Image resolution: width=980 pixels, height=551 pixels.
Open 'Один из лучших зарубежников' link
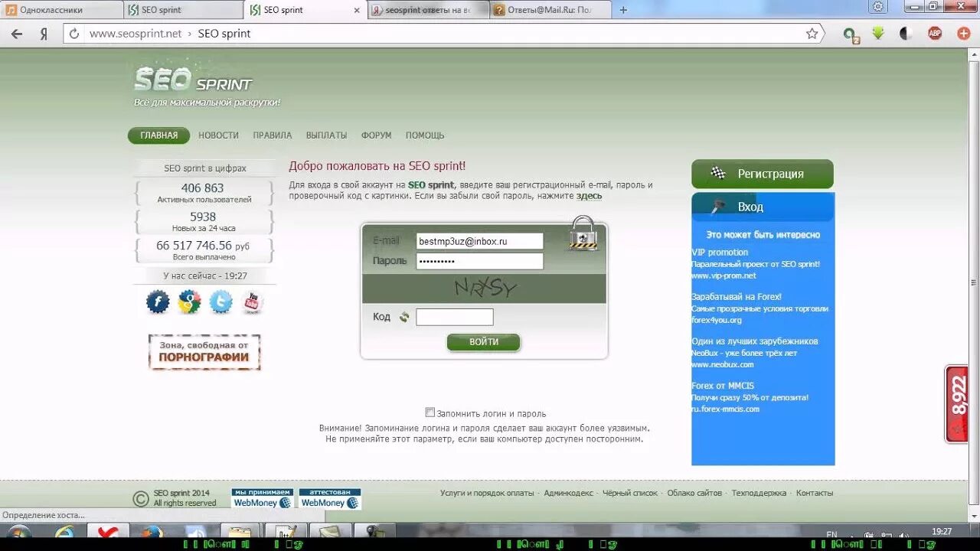click(755, 341)
